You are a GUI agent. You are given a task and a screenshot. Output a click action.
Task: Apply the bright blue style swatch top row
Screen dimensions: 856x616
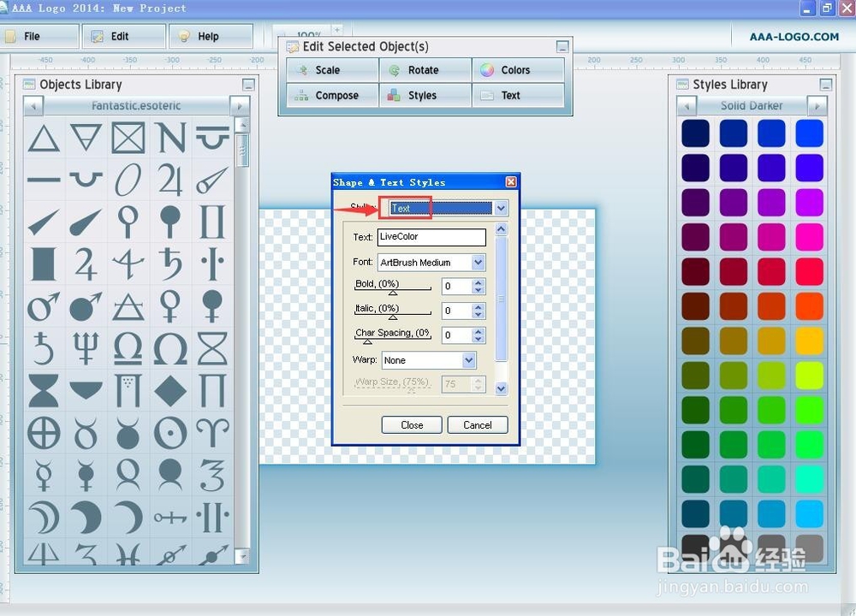coord(809,133)
